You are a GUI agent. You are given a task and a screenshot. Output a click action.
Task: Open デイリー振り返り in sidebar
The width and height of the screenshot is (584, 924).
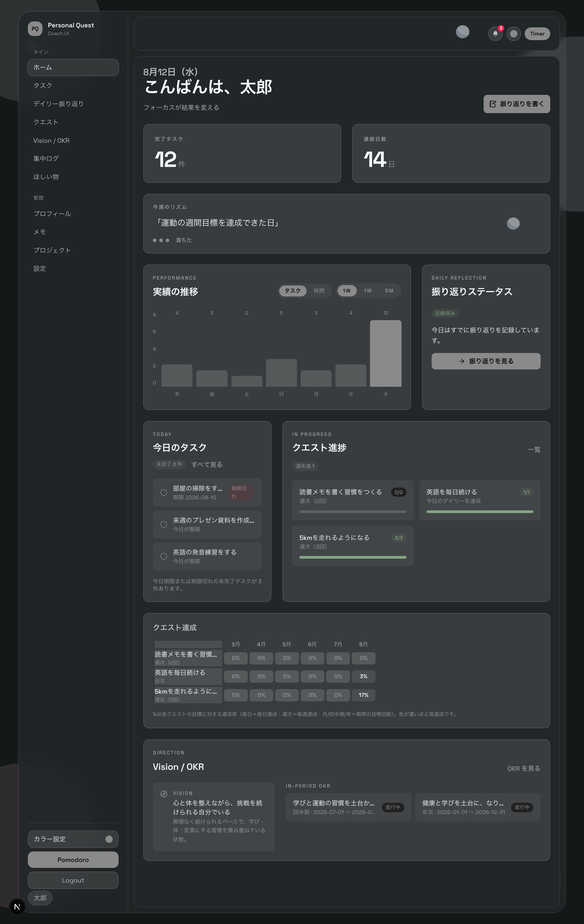tap(73, 104)
